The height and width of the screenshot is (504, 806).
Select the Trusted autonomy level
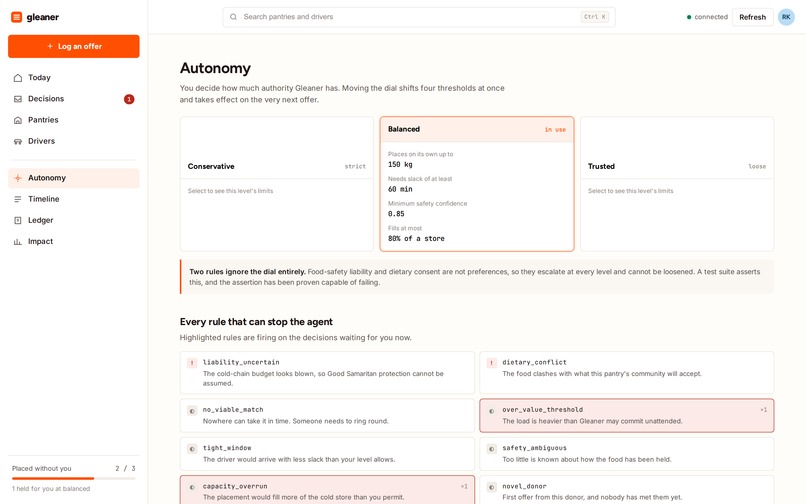(x=677, y=184)
